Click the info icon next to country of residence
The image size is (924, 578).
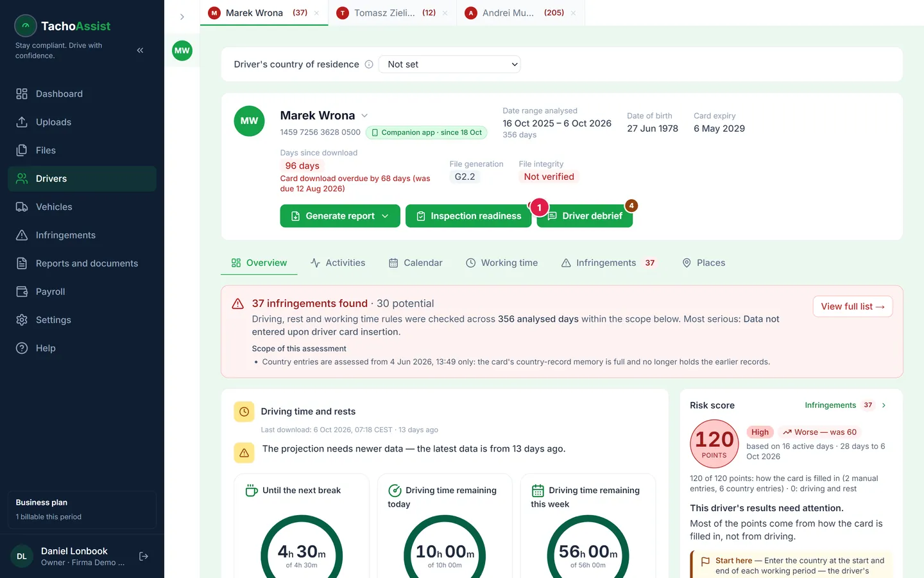(369, 64)
